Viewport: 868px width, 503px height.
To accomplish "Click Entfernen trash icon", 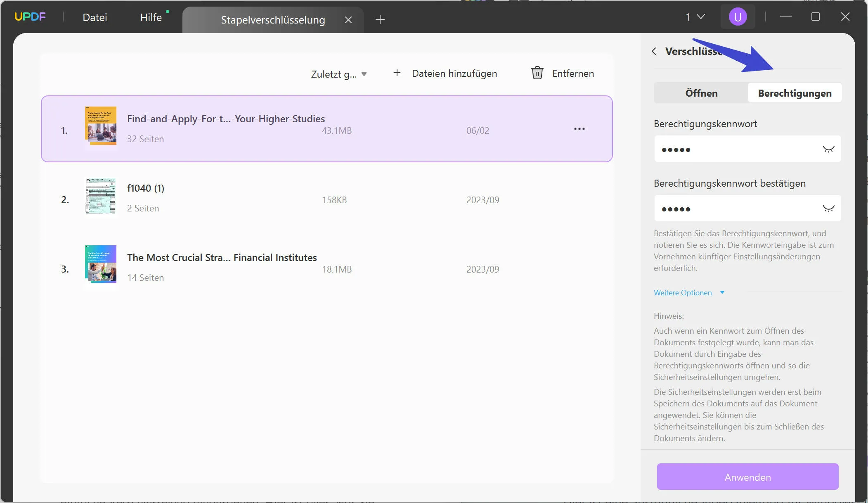I will click(x=537, y=73).
